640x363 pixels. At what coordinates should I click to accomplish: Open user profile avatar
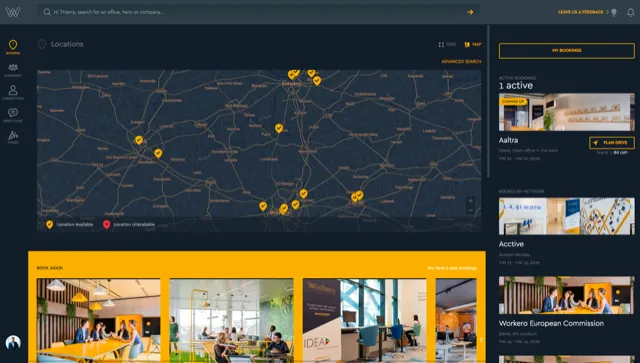coord(13,342)
